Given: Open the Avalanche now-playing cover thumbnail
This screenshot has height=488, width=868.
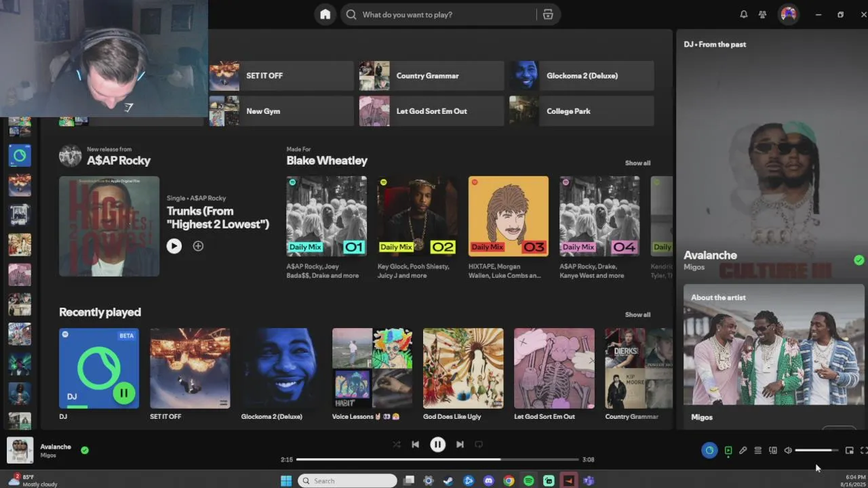Looking at the screenshot, I should coord(20,451).
